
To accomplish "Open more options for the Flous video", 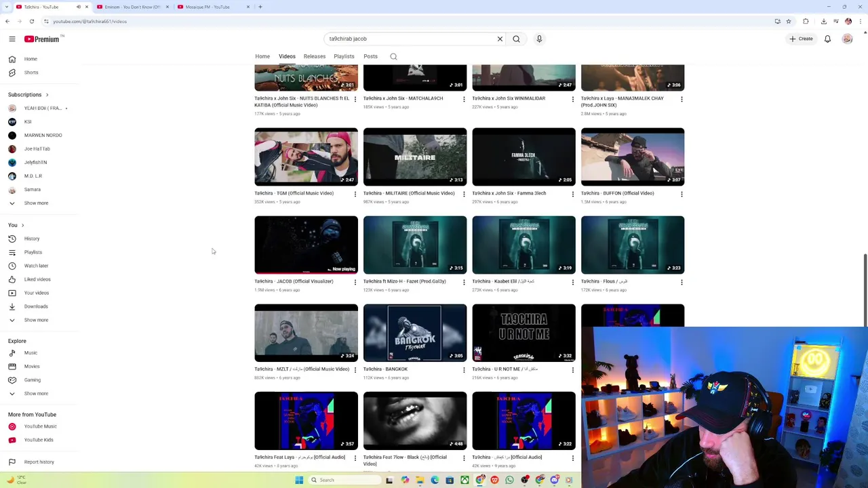I will 682,282.
